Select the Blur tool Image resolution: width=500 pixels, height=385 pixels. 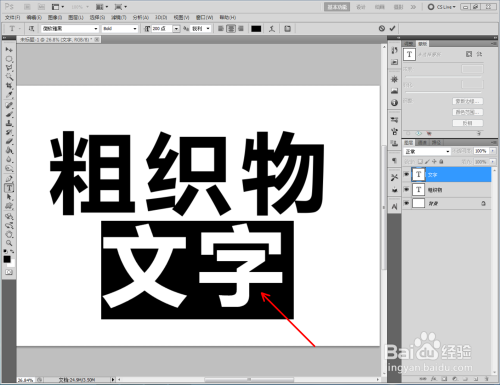[x=9, y=159]
